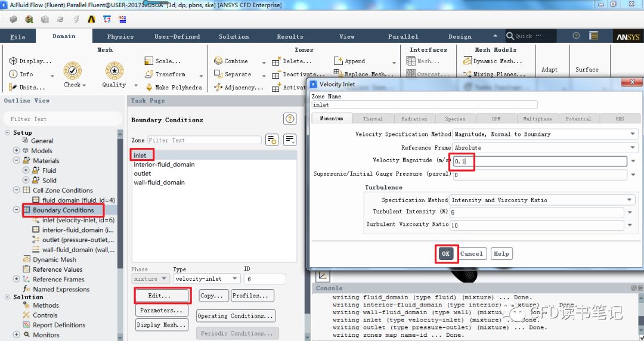Viewport: 644px width, 341px height.
Task: Expand the Models tree node
Action: pos(17,150)
